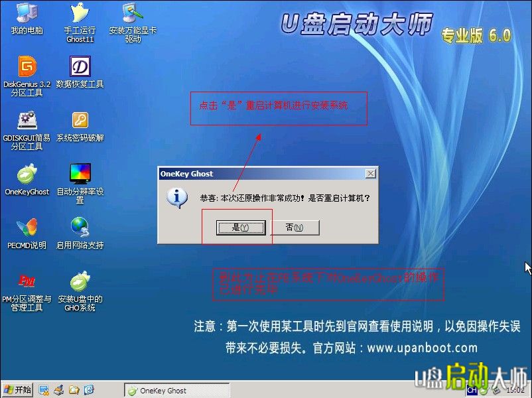Open 安装U盘中的GHO系统 icon
The image size is (532, 398).
click(80, 291)
